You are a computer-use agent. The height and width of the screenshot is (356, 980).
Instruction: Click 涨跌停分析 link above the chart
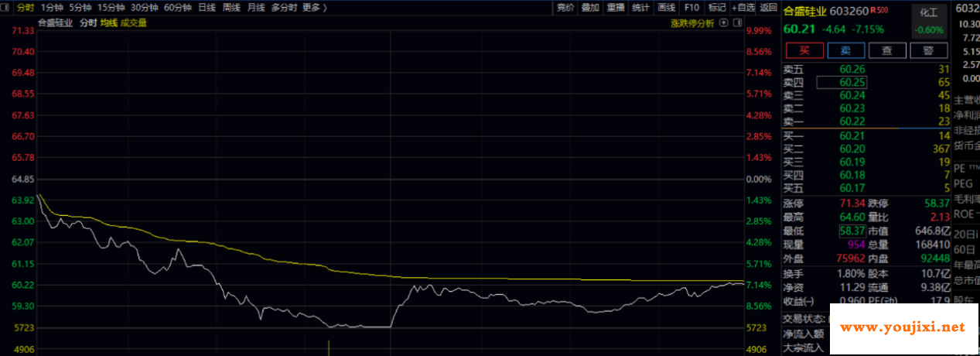click(692, 23)
